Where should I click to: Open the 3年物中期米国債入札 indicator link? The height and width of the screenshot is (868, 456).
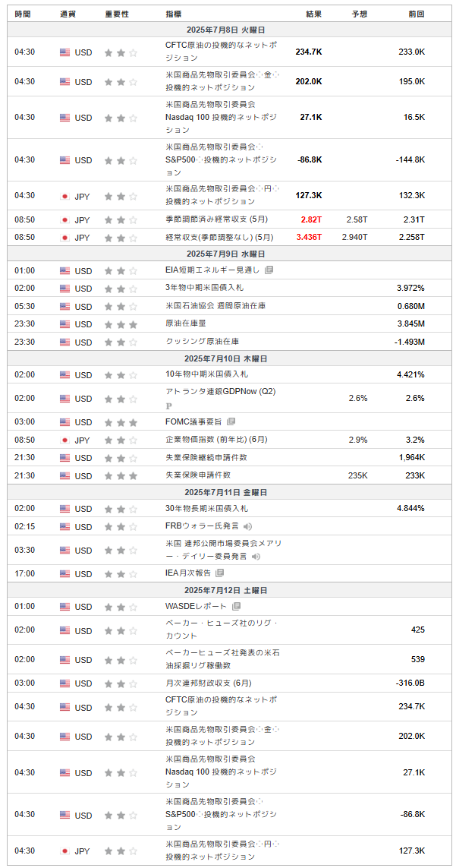click(205, 288)
